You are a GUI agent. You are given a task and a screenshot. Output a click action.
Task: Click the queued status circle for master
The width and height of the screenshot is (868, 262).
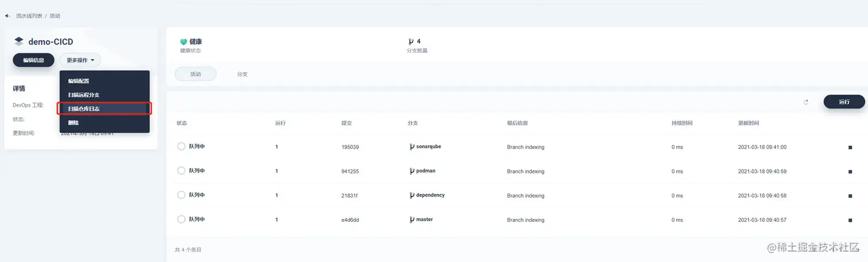[181, 219]
